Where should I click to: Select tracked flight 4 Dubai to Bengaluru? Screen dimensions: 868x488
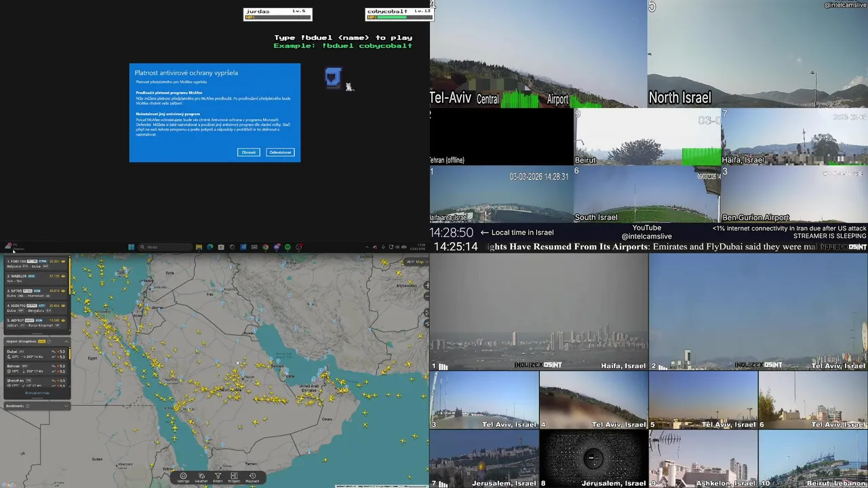(x=36, y=308)
